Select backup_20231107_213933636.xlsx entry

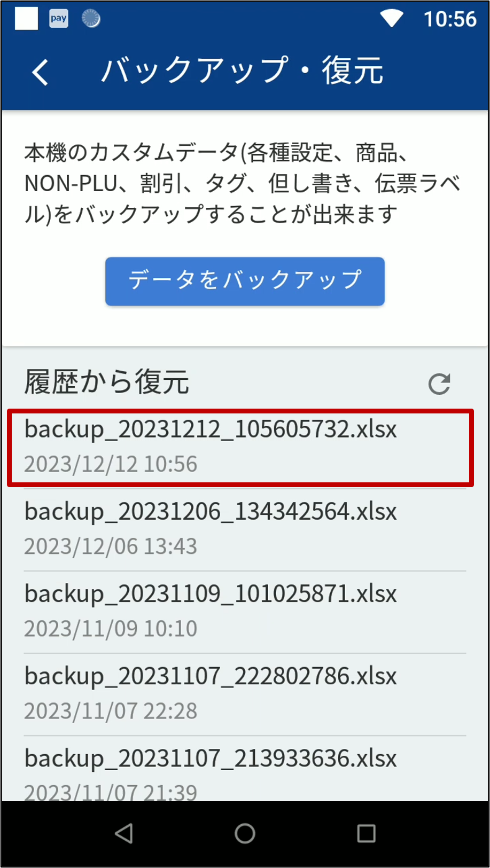coord(245,769)
